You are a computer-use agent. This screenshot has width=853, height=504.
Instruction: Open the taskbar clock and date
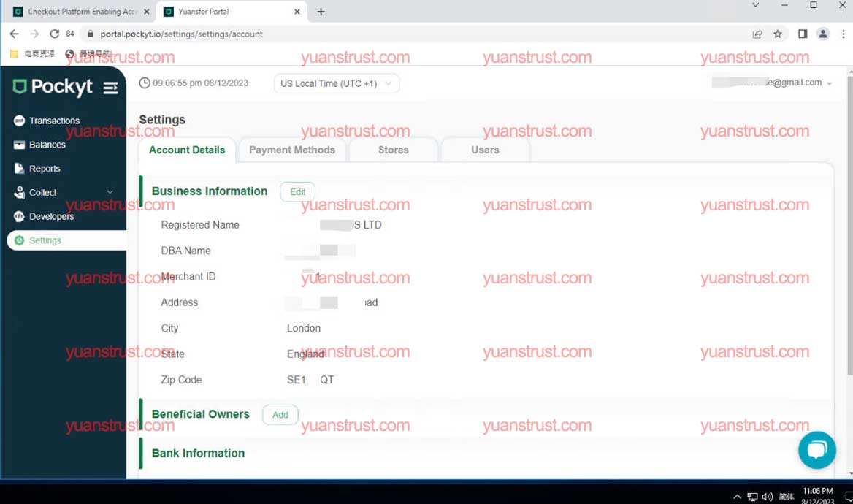[818, 496]
